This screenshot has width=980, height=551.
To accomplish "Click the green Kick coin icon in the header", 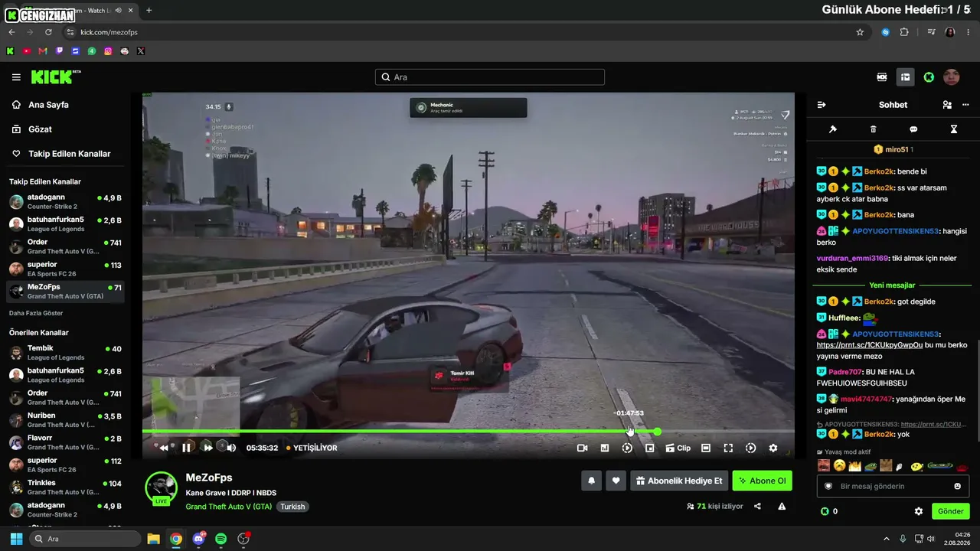I will coord(929,77).
